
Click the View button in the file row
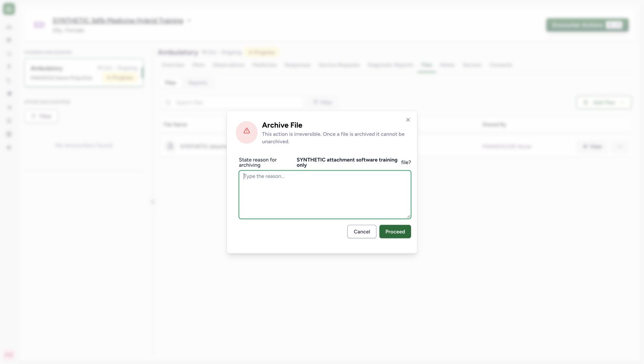point(592,146)
